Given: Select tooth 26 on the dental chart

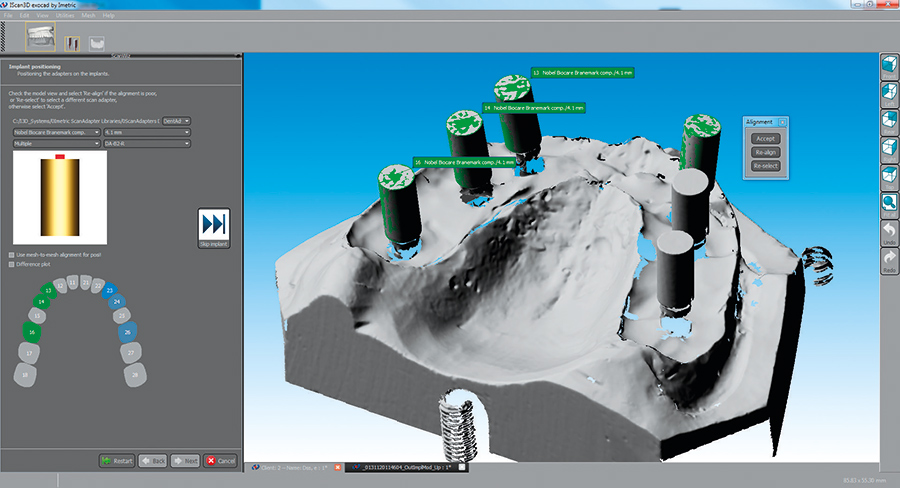Looking at the screenshot, I should pos(127,332).
